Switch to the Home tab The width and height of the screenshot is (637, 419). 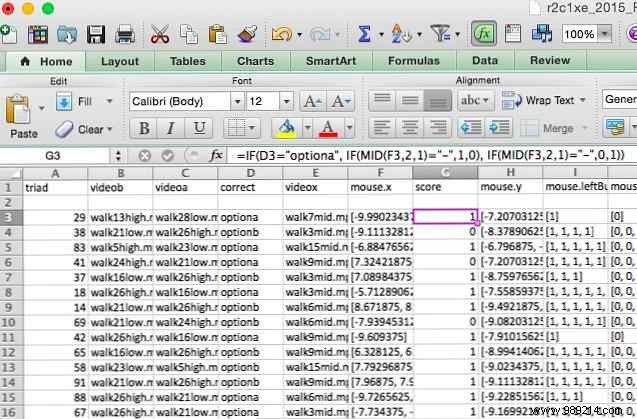tap(46, 62)
